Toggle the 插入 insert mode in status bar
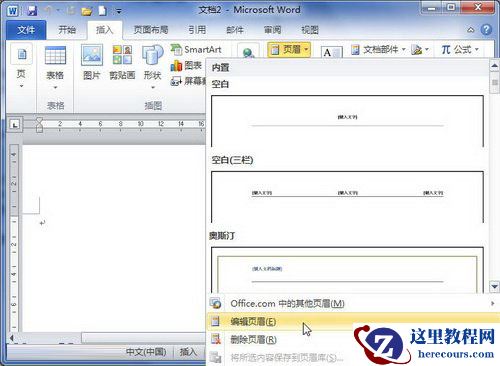500x366 pixels. [188, 352]
